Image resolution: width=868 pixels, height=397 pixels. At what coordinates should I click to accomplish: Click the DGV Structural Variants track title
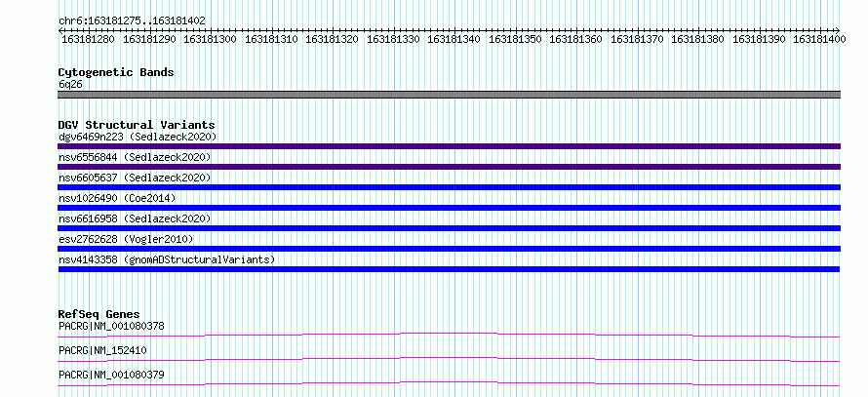coord(137,125)
